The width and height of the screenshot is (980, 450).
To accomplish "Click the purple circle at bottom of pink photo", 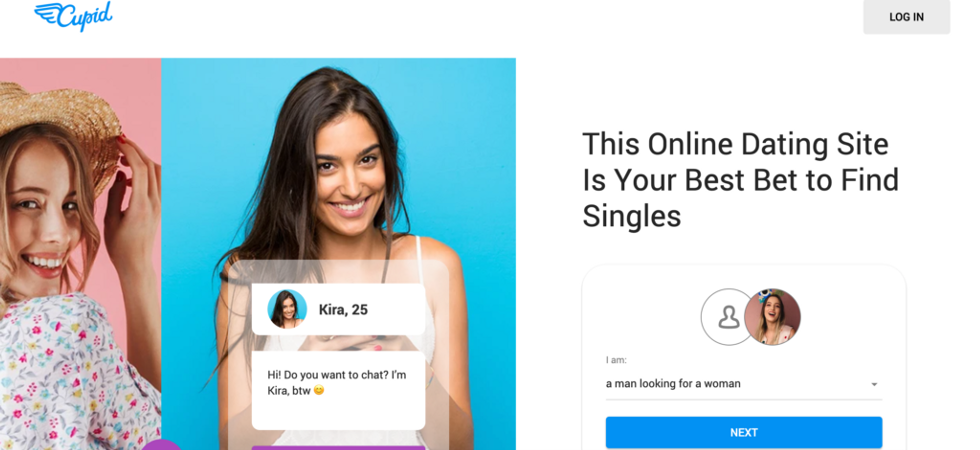I will (x=161, y=445).
